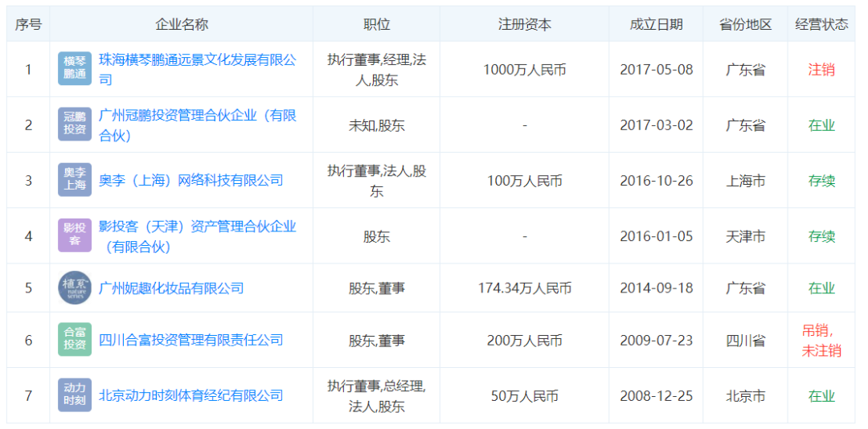The width and height of the screenshot is (868, 429).
Task: Open 影投客（天津）资产管理合伙企业 link
Action: tap(198, 236)
